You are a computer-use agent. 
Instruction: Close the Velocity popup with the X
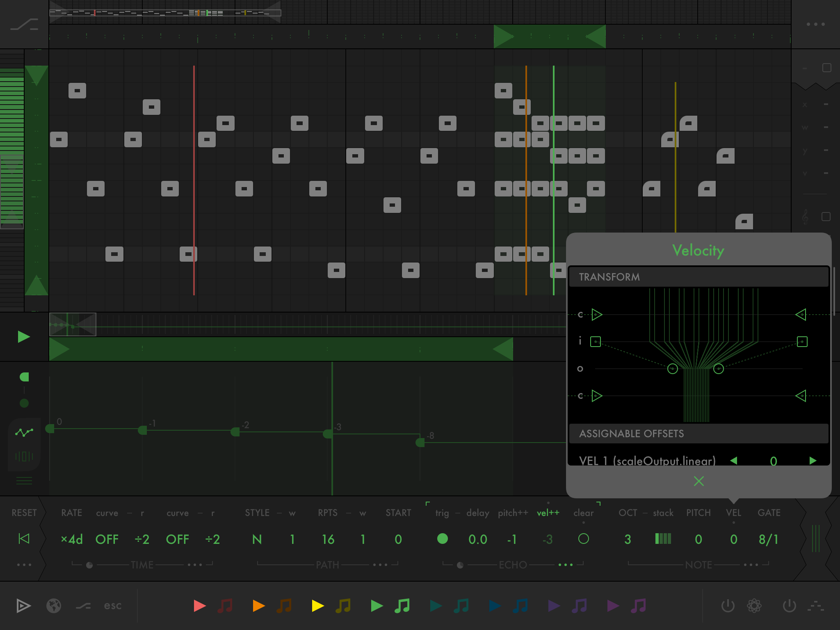(698, 481)
